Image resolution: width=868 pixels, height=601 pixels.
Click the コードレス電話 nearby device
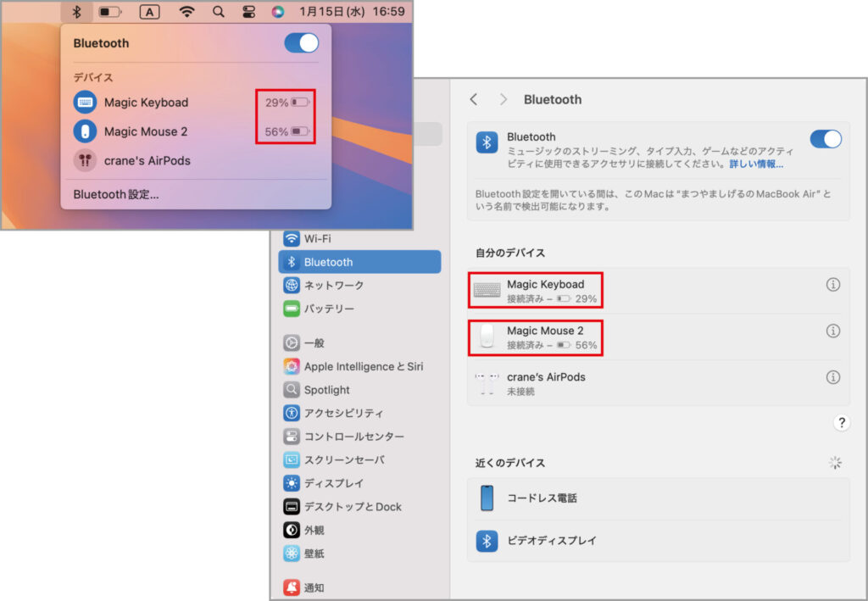point(658,498)
